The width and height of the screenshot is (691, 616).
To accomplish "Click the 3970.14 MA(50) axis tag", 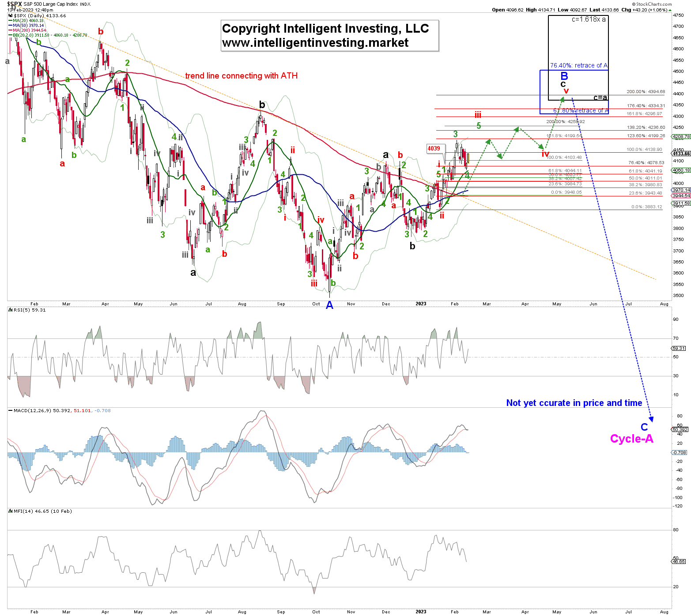I will click(681, 190).
